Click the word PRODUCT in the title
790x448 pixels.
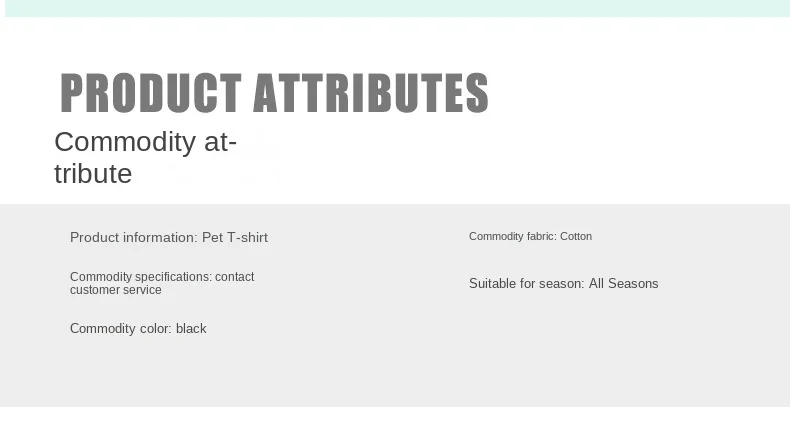coord(151,94)
